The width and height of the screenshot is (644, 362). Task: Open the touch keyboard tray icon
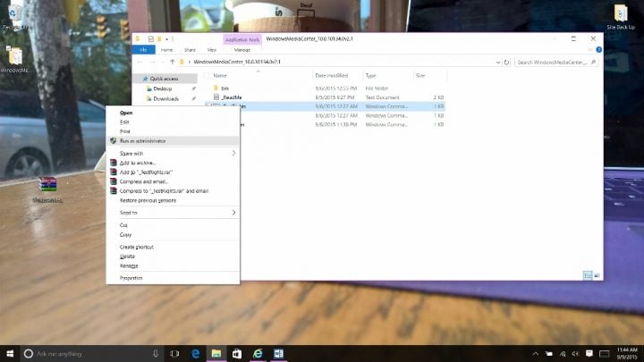coord(604,353)
